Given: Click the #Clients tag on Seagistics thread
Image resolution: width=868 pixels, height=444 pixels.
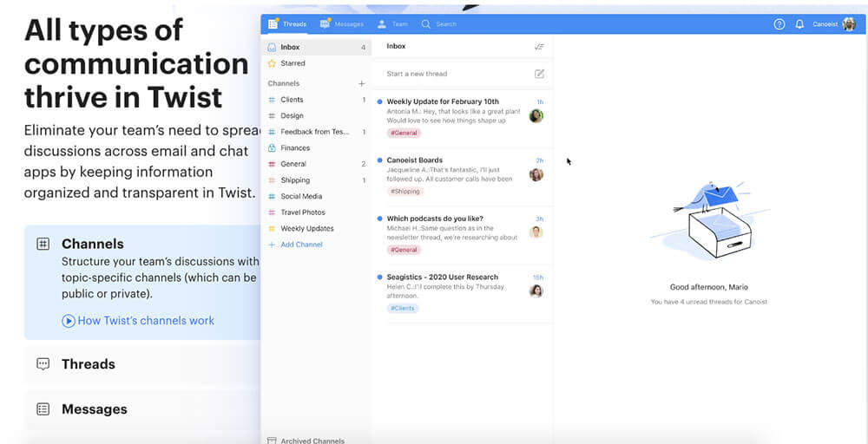Looking at the screenshot, I should coord(403,308).
